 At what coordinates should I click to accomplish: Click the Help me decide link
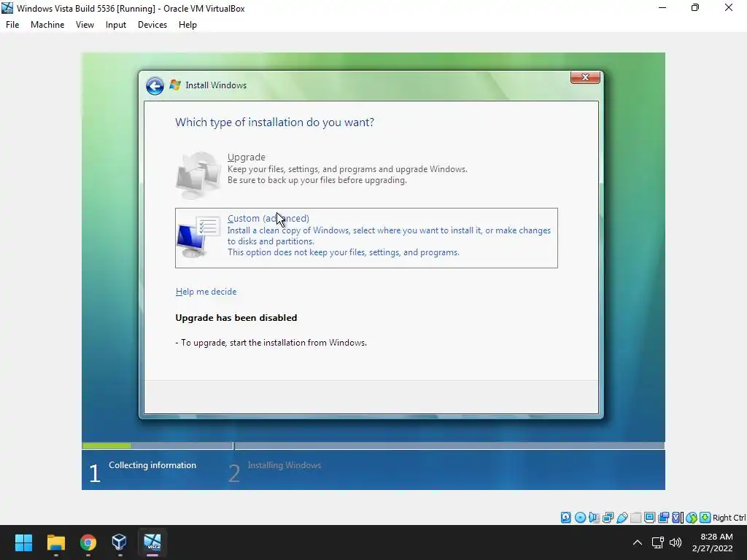[x=206, y=292]
